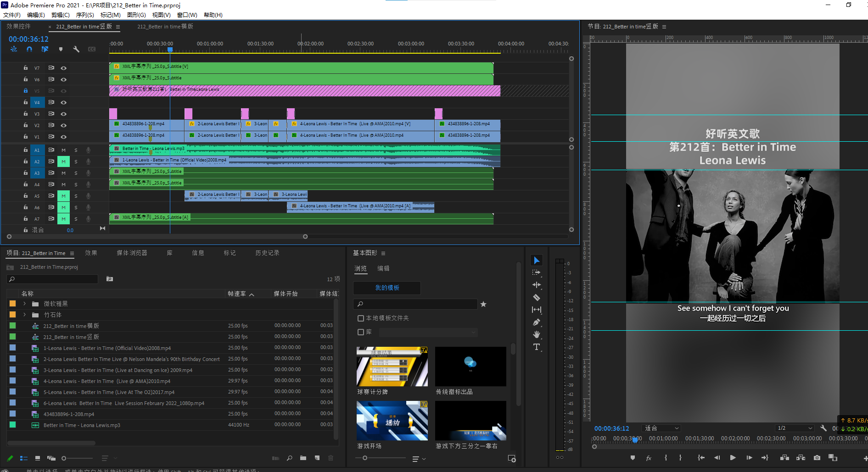
Task: Create new bin in project panel
Action: (303, 458)
